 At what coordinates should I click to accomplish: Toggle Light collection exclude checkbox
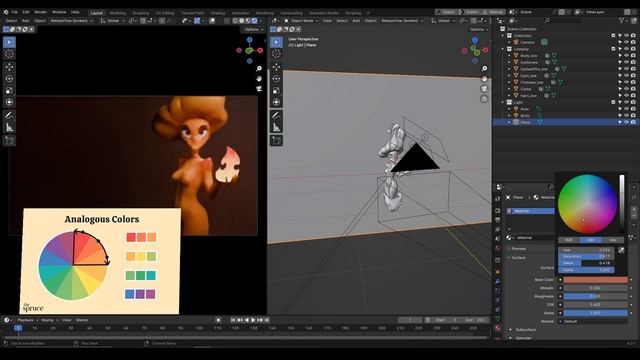(x=613, y=102)
